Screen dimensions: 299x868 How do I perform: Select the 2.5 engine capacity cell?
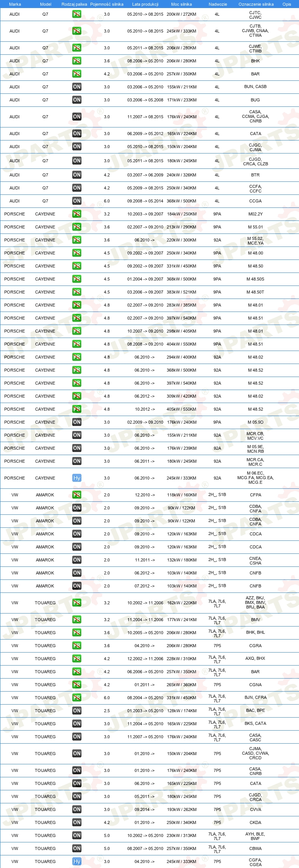click(x=107, y=711)
